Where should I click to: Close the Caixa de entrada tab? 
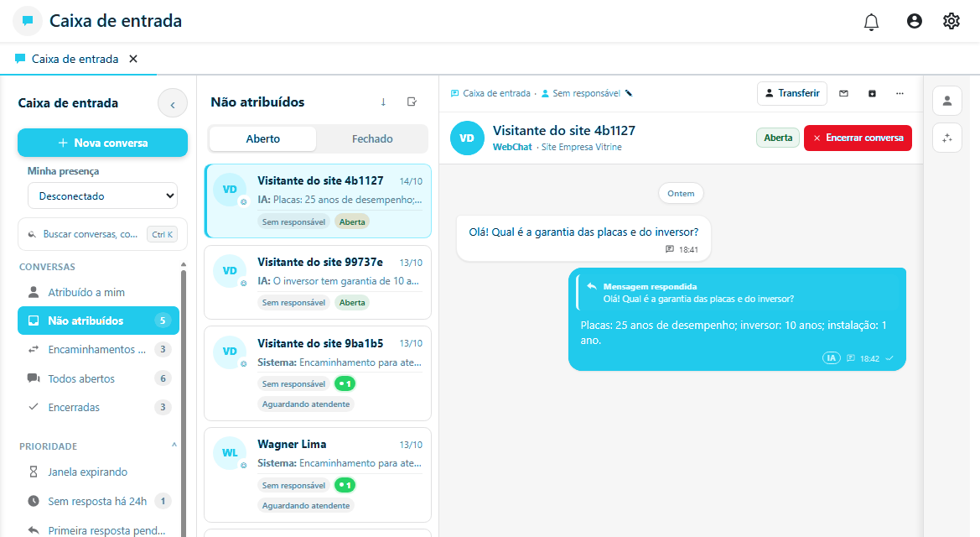(x=133, y=59)
